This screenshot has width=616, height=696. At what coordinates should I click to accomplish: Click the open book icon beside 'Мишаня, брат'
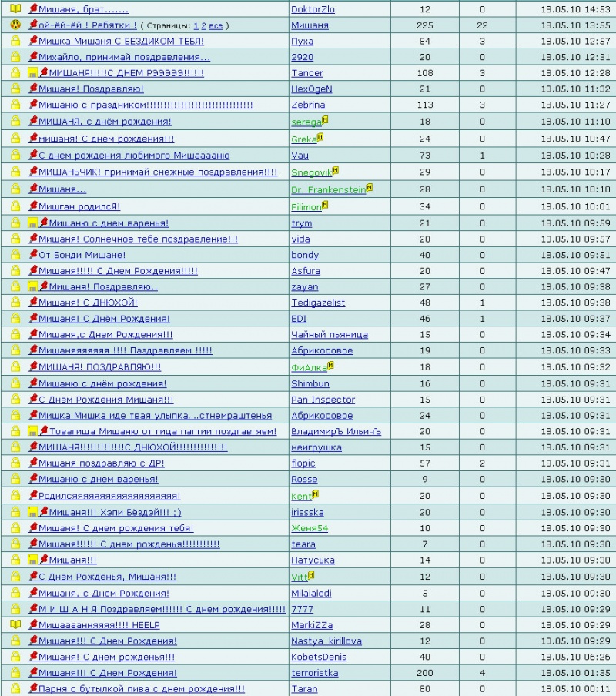coord(15,9)
